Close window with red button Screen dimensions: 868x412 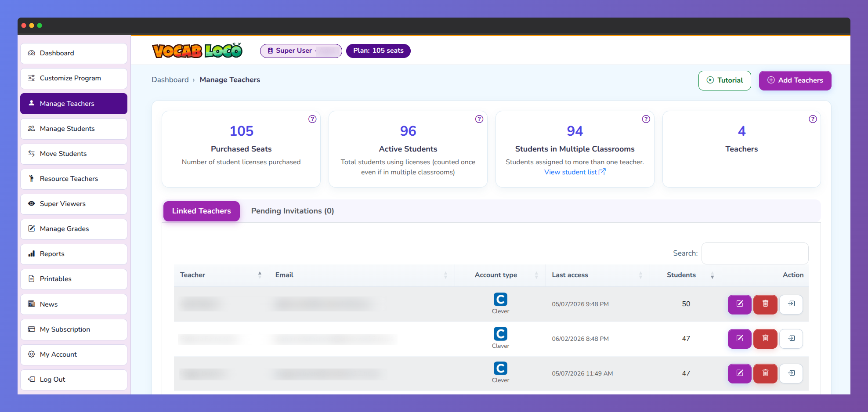click(24, 25)
